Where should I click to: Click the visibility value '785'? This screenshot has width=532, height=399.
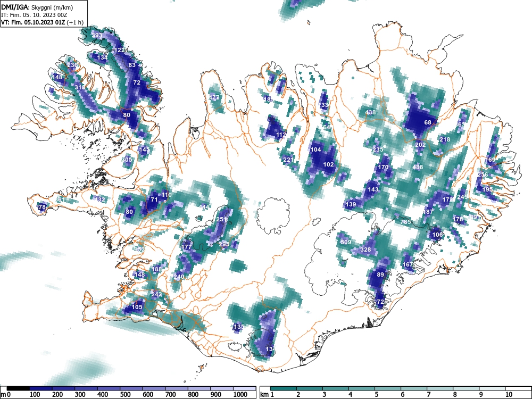pos(405,222)
